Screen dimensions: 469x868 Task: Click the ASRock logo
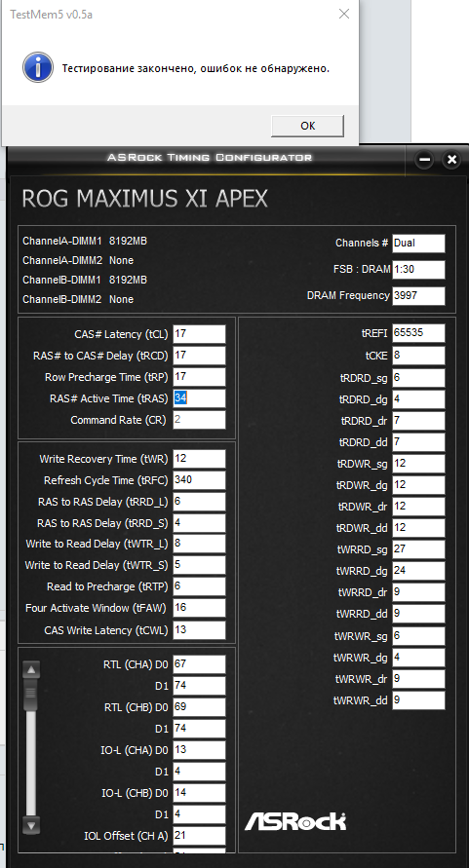[295, 821]
